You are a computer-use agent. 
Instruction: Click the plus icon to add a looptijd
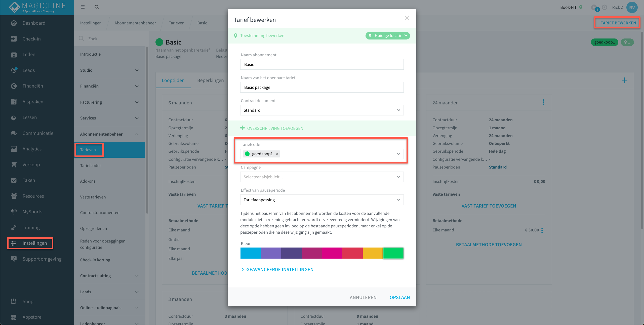pos(624,80)
